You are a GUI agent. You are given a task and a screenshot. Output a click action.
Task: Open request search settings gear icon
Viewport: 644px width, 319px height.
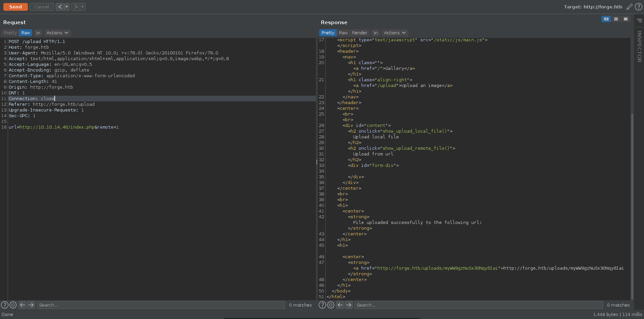tap(13, 305)
